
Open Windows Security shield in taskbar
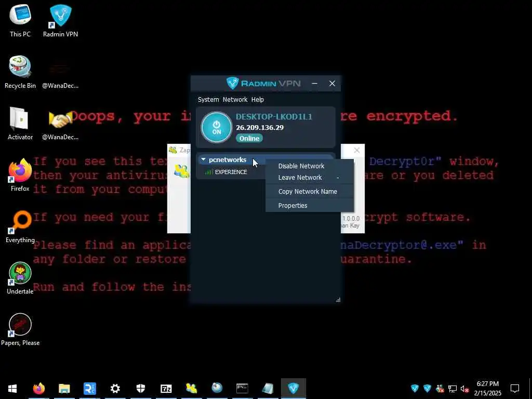140,389
